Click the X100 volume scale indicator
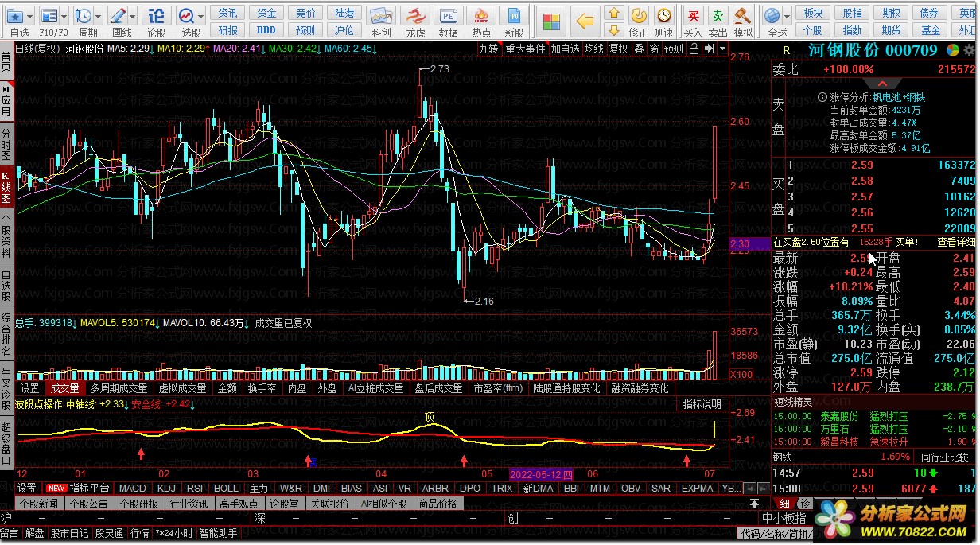 tap(741, 374)
